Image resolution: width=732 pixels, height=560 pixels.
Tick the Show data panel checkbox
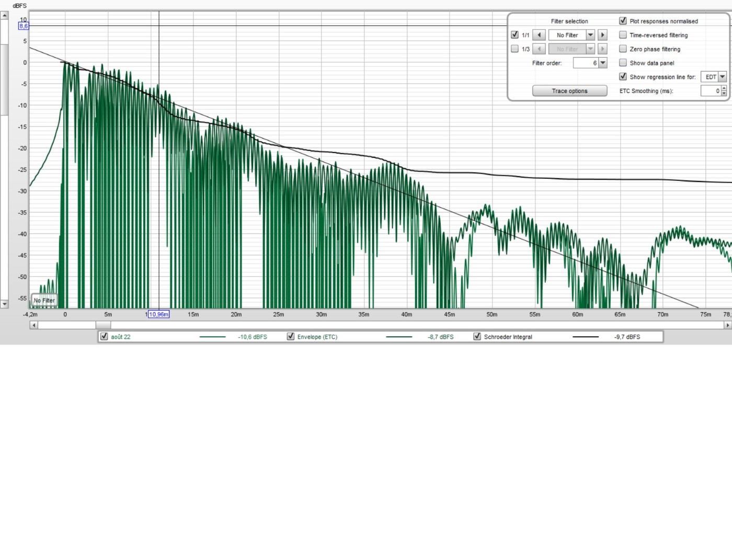coord(623,63)
